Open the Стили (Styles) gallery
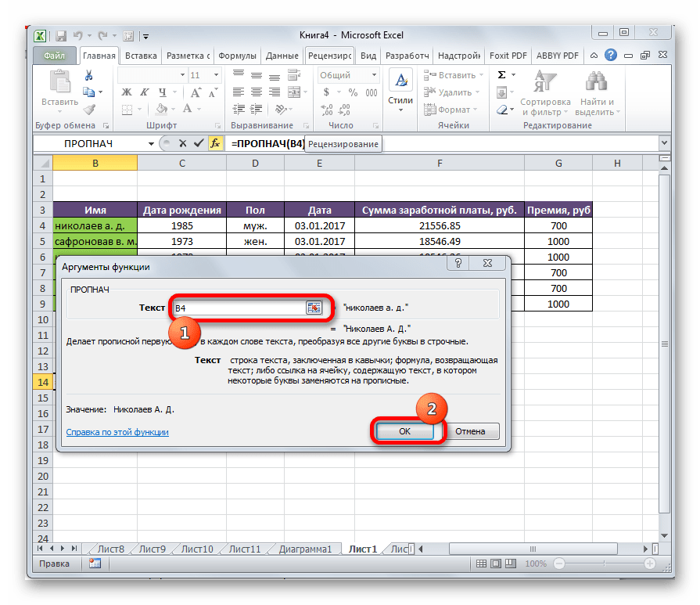This screenshot has height=605, width=700. (400, 92)
